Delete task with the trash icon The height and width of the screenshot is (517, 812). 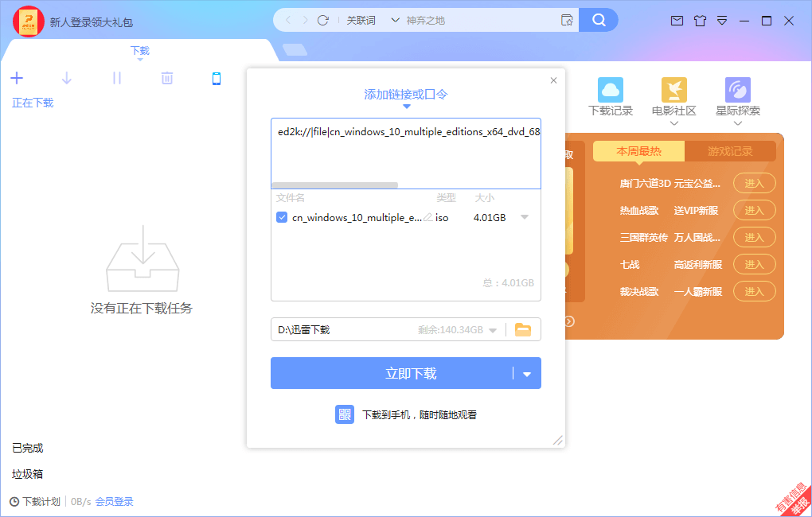166,78
